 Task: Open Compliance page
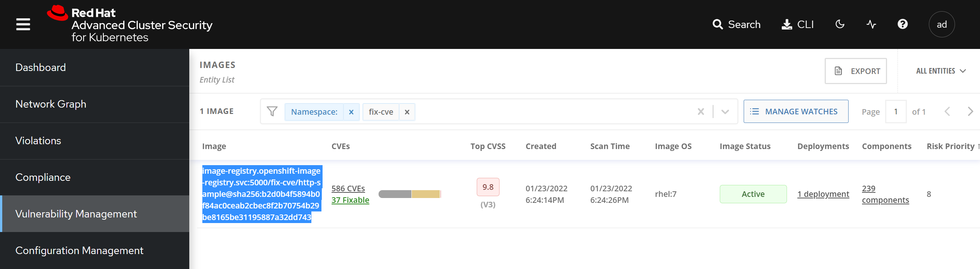95,177
